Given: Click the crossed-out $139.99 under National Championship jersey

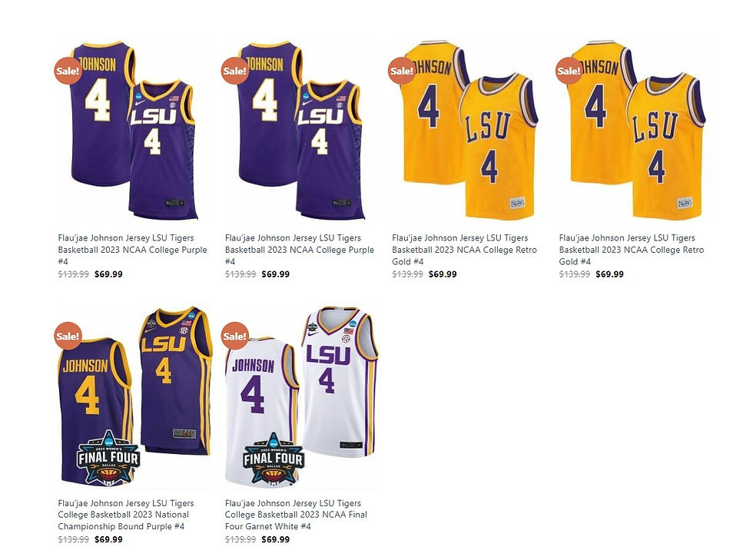Looking at the screenshot, I should coord(74,539).
